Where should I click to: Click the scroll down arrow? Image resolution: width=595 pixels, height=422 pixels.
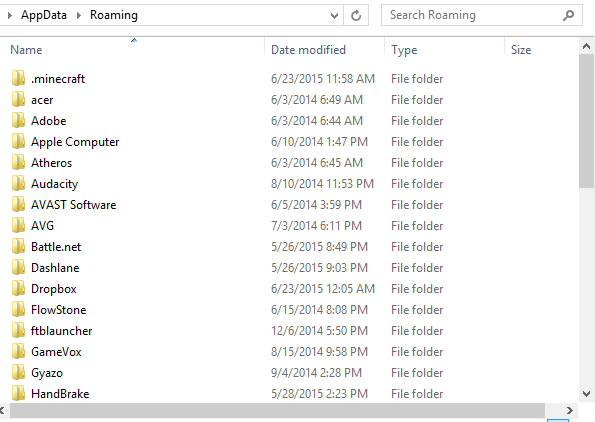586,394
